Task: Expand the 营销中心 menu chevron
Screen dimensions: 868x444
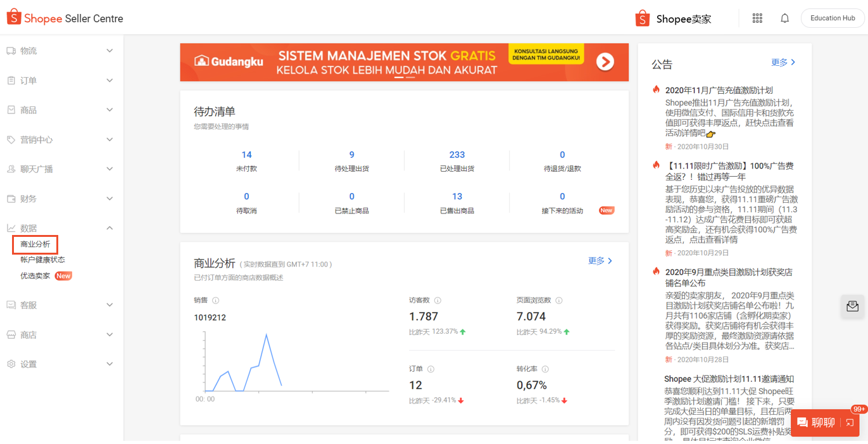Action: pos(110,139)
